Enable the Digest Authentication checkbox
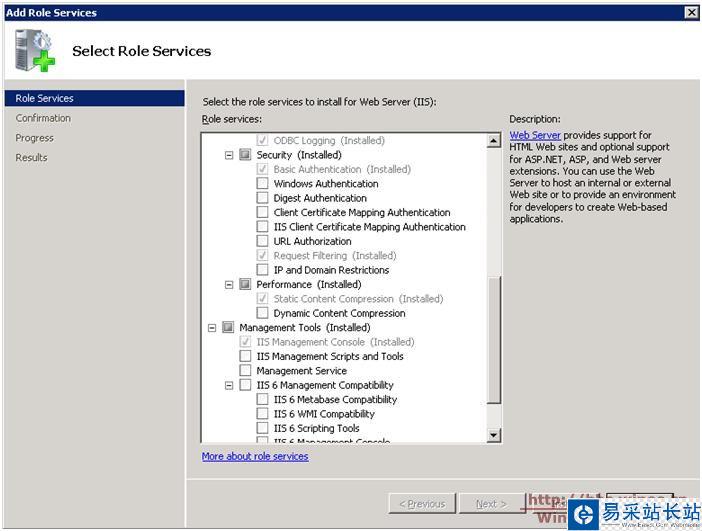This screenshot has height=531, width=702. 262,198
